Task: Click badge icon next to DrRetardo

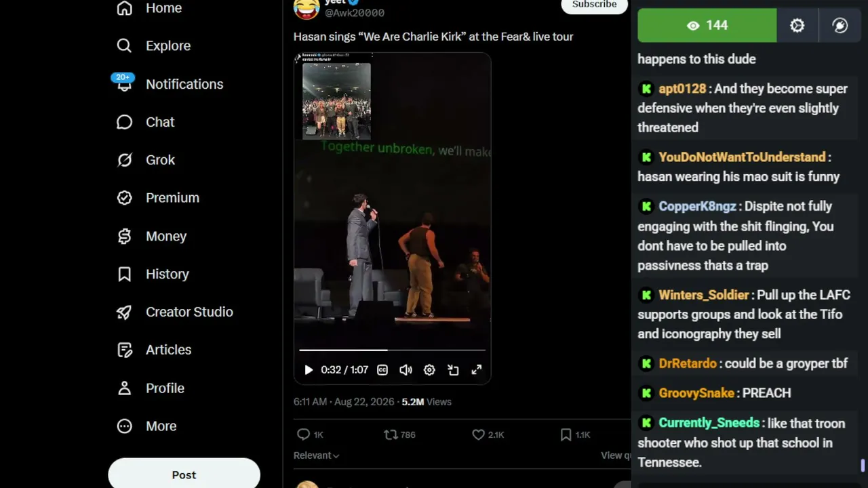Action: pos(646,364)
